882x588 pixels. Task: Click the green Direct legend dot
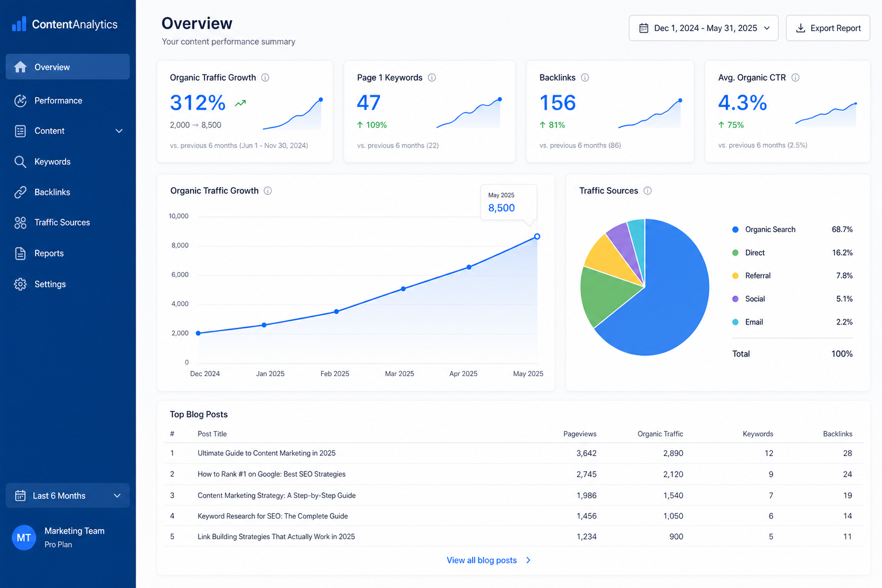point(735,253)
